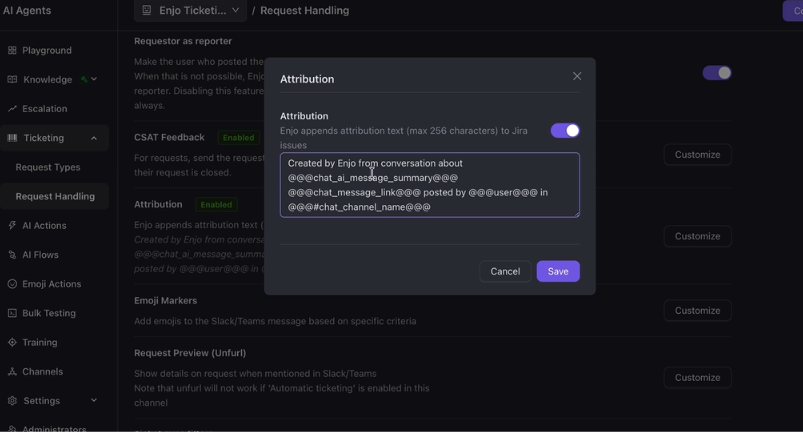Customize the Attribution setting

pyautogui.click(x=698, y=236)
